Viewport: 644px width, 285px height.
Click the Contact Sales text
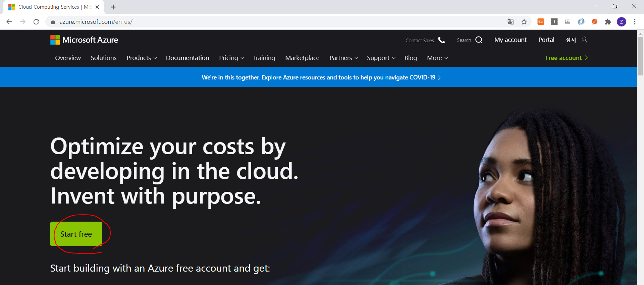coord(420,40)
